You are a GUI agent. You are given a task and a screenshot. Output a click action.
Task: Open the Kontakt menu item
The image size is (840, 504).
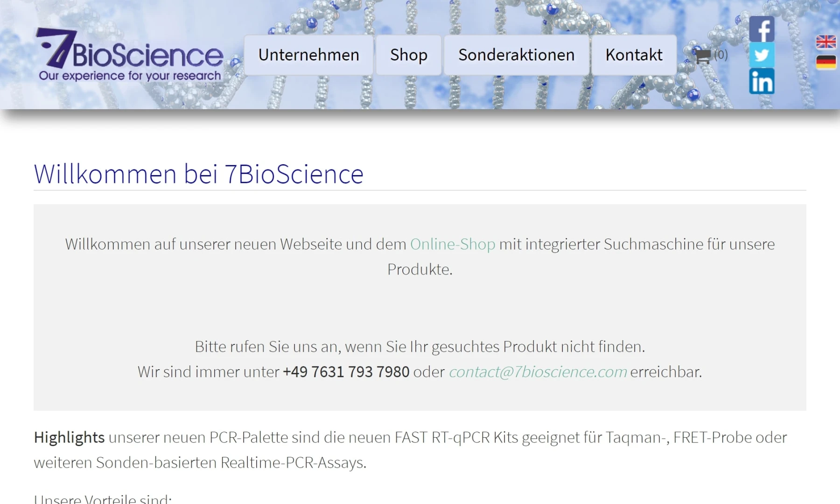click(634, 55)
